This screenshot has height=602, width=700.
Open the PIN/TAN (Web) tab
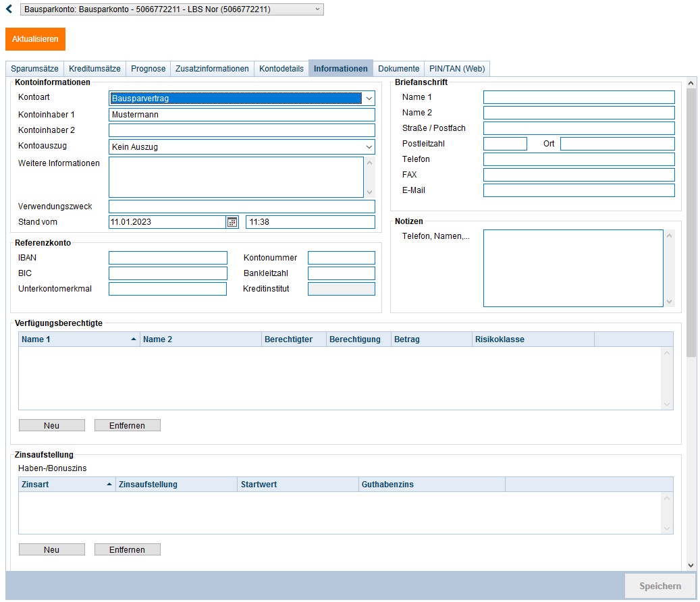(x=457, y=69)
